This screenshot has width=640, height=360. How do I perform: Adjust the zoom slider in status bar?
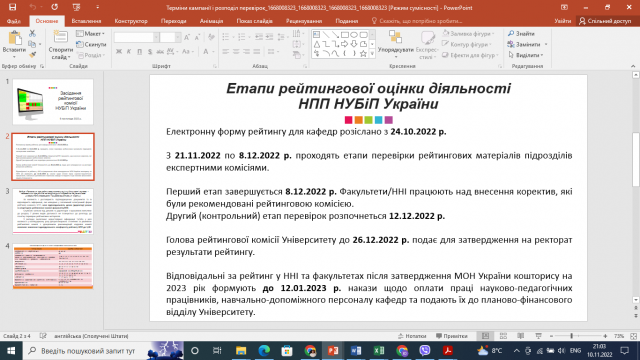click(571, 336)
